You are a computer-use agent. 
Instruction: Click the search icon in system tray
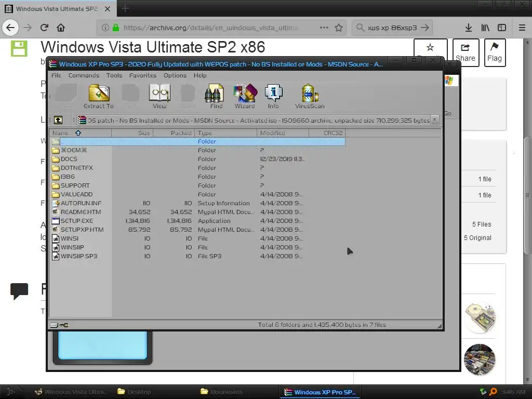coord(494,392)
